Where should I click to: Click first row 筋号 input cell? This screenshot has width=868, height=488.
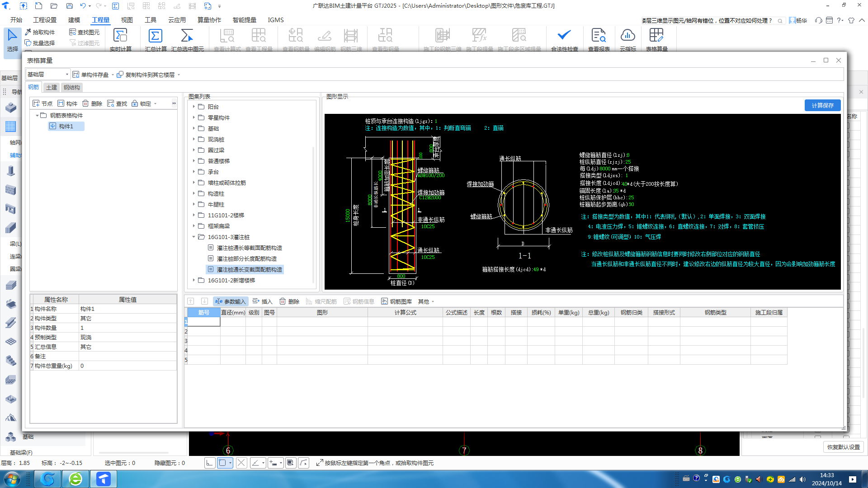point(203,322)
